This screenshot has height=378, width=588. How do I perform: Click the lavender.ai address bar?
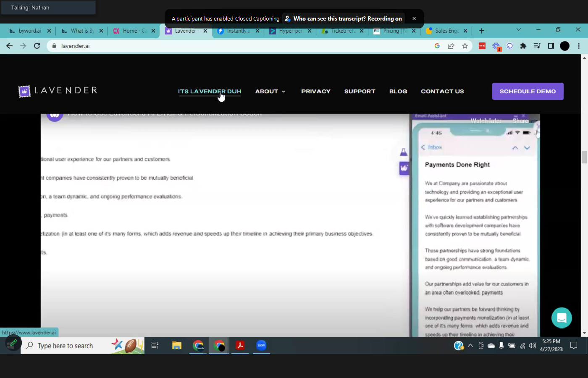coord(244,46)
